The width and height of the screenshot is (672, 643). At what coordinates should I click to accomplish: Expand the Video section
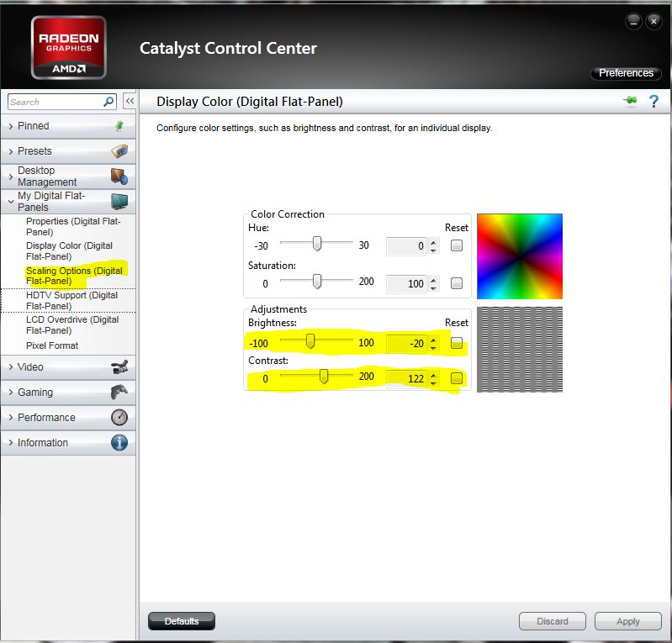11,367
